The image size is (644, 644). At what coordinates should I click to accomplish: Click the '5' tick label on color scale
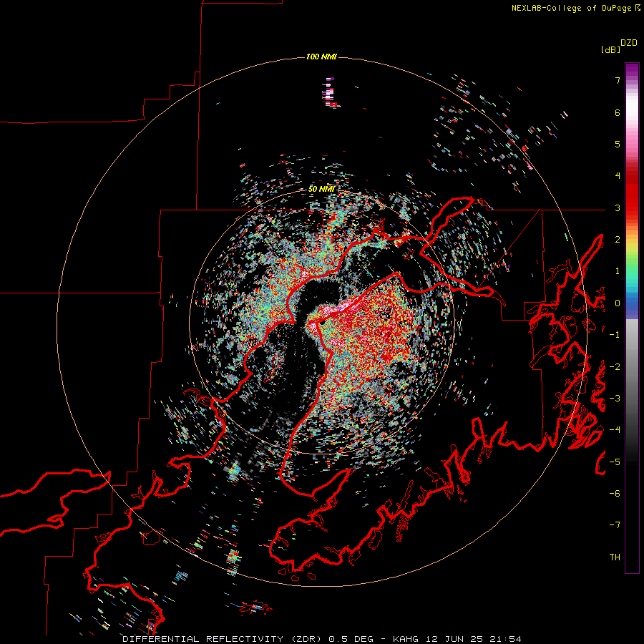click(618, 144)
